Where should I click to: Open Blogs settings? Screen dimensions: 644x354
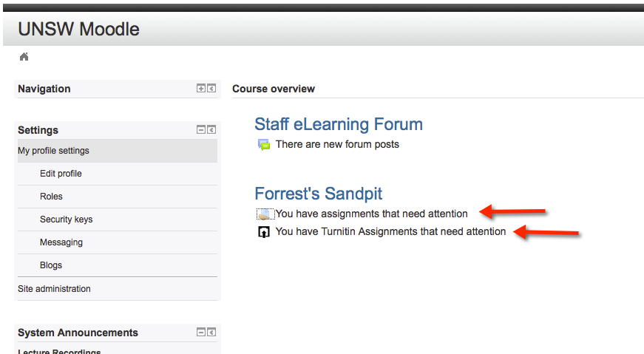point(51,265)
